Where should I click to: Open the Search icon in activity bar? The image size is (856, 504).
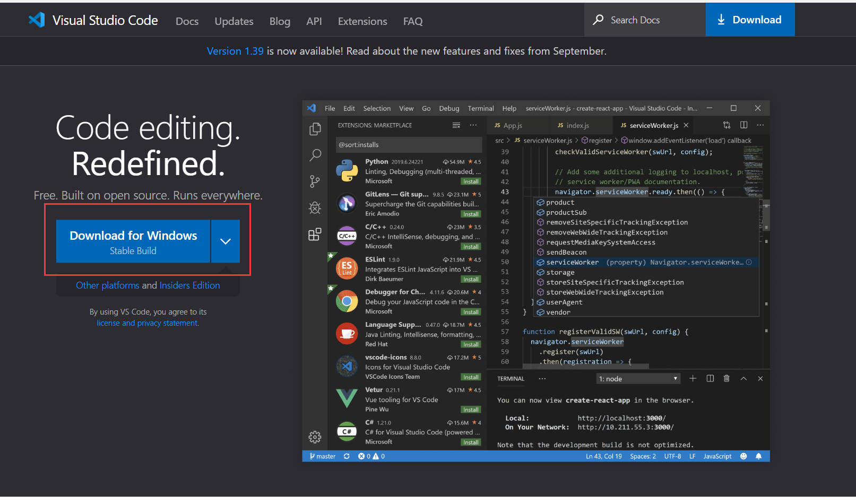(x=315, y=155)
